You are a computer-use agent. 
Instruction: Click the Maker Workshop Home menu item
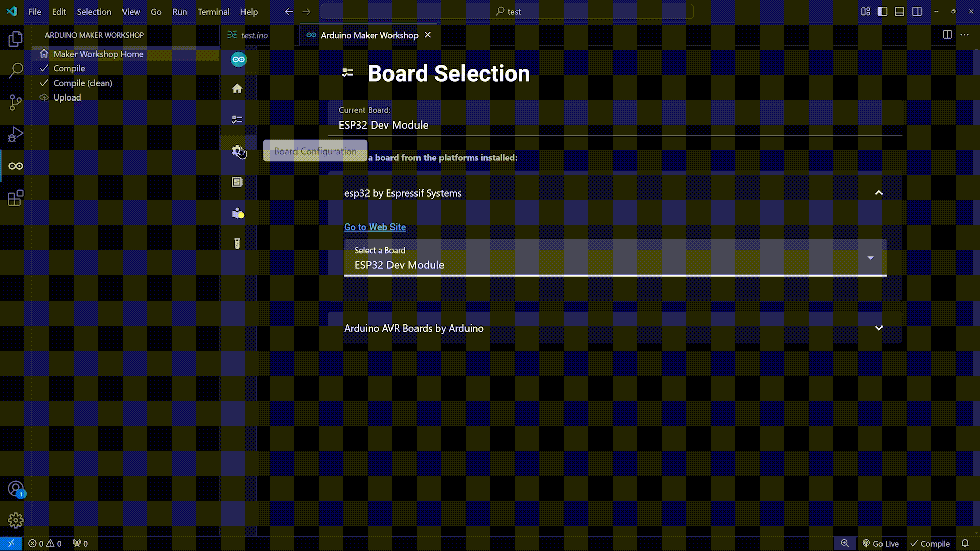pos(99,53)
